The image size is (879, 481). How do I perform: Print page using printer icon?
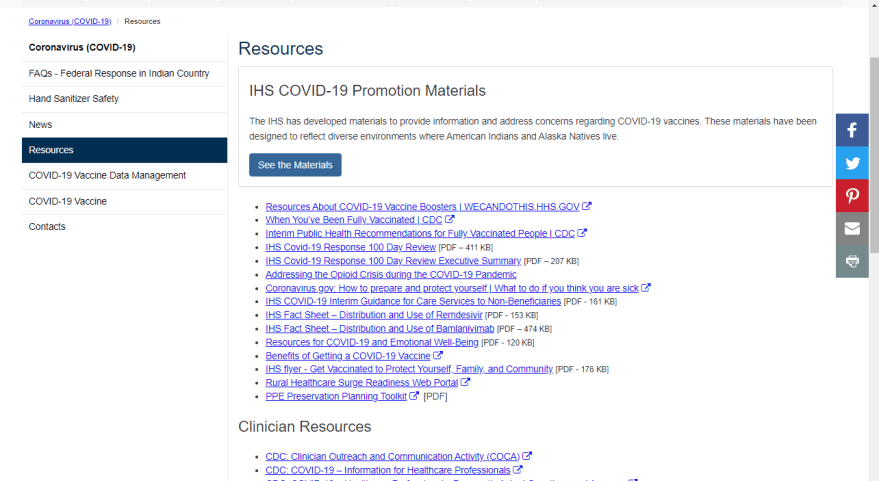click(852, 261)
